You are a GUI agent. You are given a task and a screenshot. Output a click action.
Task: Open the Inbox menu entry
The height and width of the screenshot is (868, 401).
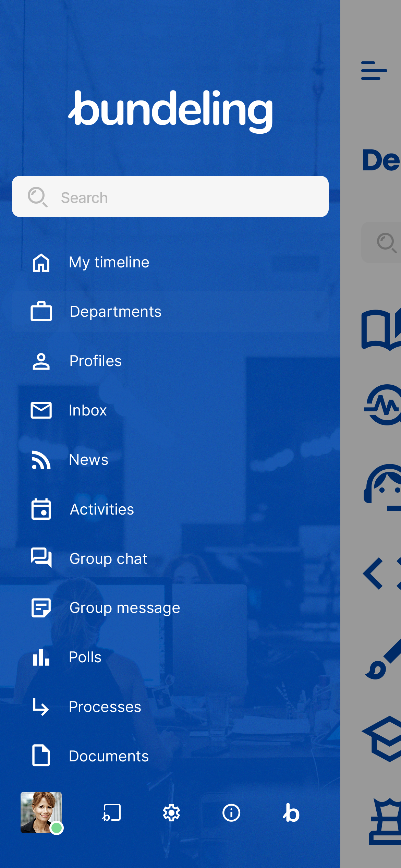170,410
